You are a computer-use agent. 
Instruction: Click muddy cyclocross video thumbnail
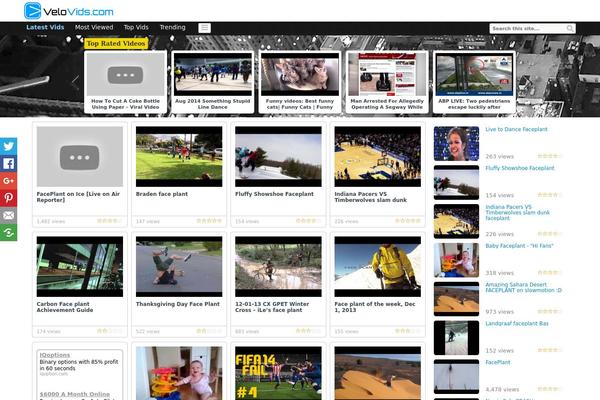click(x=278, y=266)
